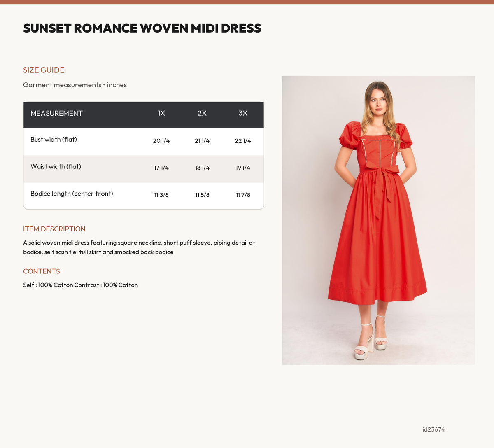494x448 pixels.
Task: Click the Bodice length (center front) label
Action: click(x=72, y=194)
